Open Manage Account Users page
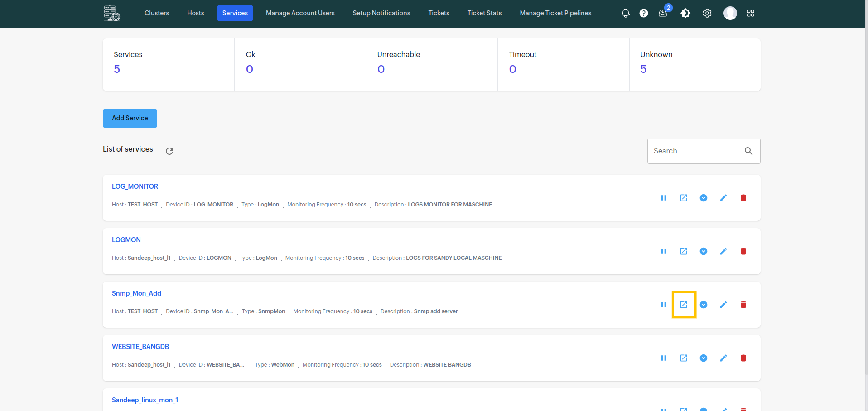Screen dimensions: 868x411 point(300,13)
